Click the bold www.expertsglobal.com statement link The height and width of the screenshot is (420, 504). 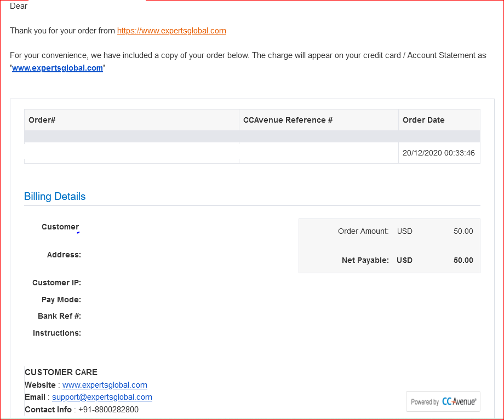[x=57, y=68]
